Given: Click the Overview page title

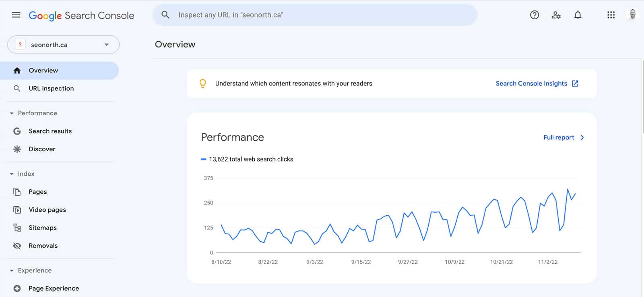Looking at the screenshot, I should pyautogui.click(x=175, y=44).
